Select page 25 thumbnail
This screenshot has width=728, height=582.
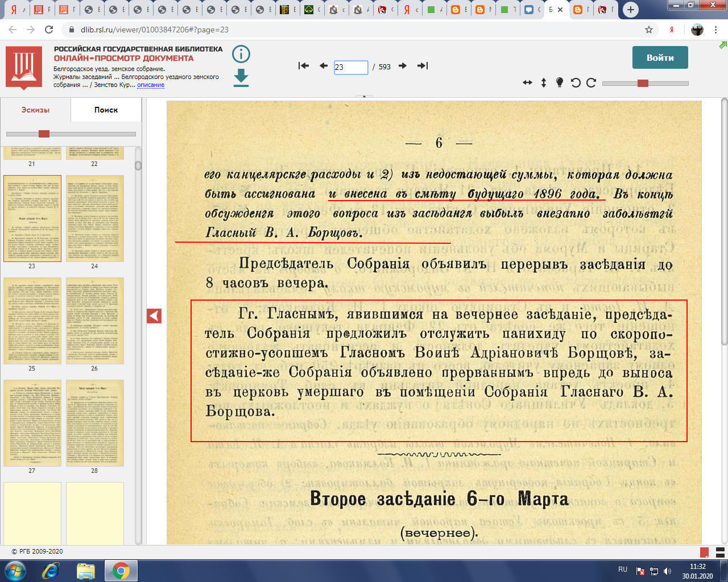point(32,321)
